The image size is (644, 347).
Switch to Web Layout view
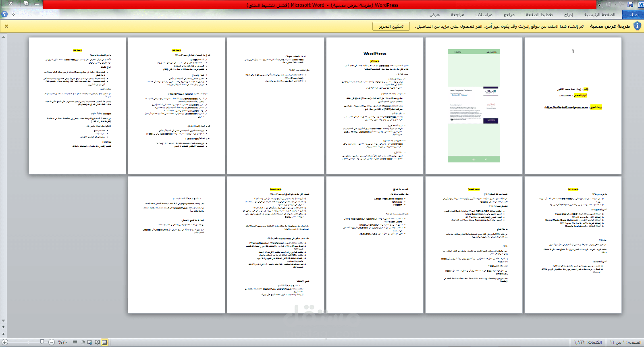tap(90, 342)
